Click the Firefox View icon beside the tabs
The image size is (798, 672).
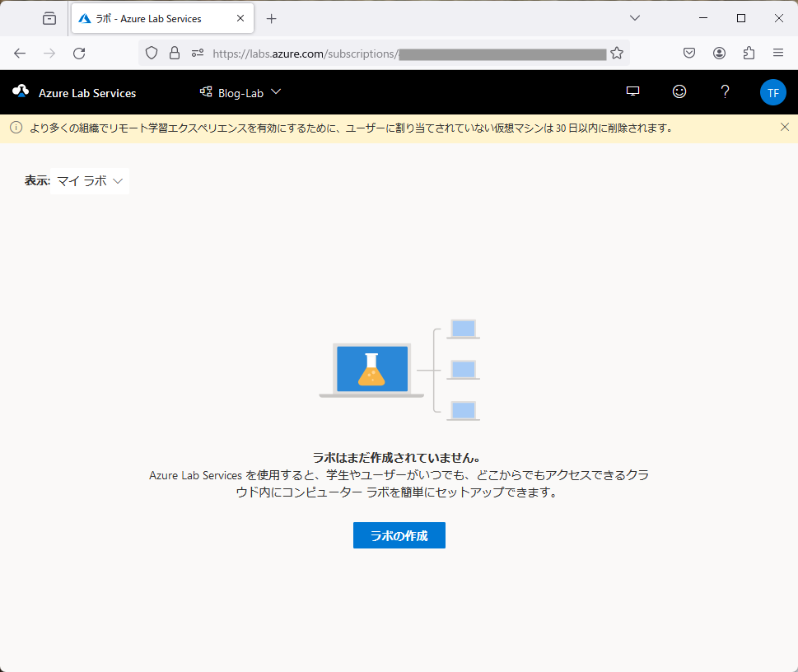click(49, 19)
